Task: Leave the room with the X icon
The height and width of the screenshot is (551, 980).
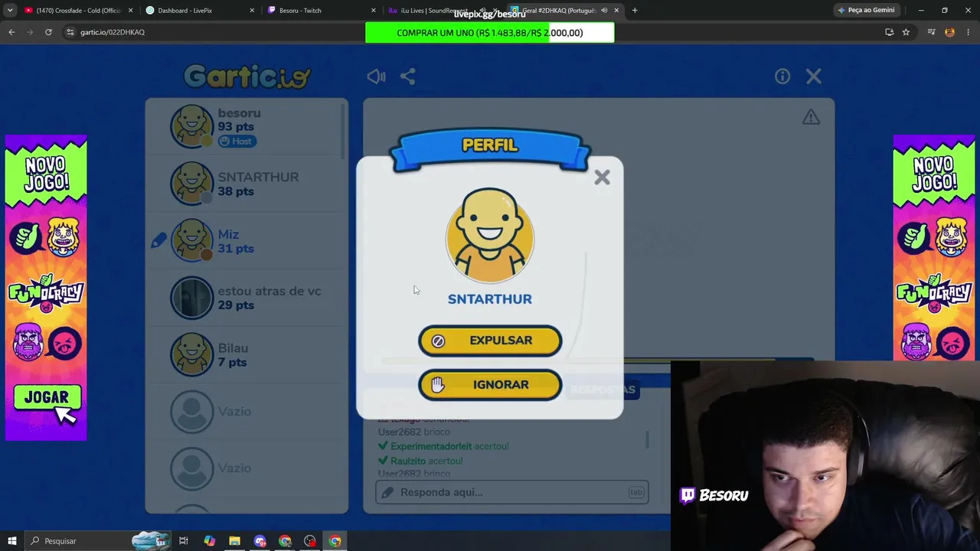Action: pos(814,77)
